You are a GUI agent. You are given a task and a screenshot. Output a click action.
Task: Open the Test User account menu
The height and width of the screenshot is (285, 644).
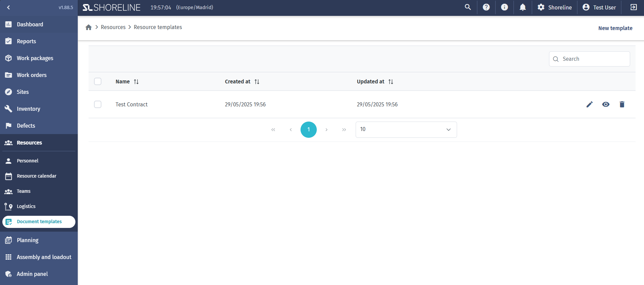click(x=599, y=7)
